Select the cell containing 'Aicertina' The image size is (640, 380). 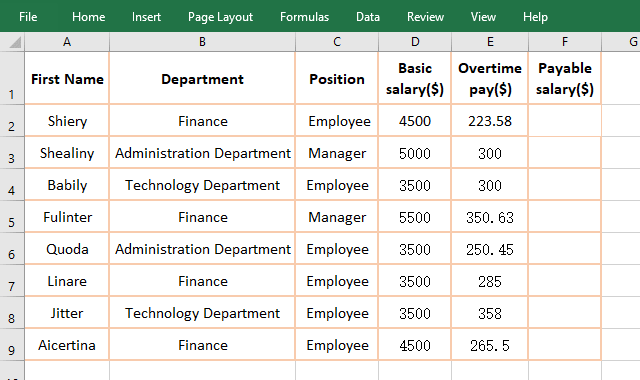(67, 345)
